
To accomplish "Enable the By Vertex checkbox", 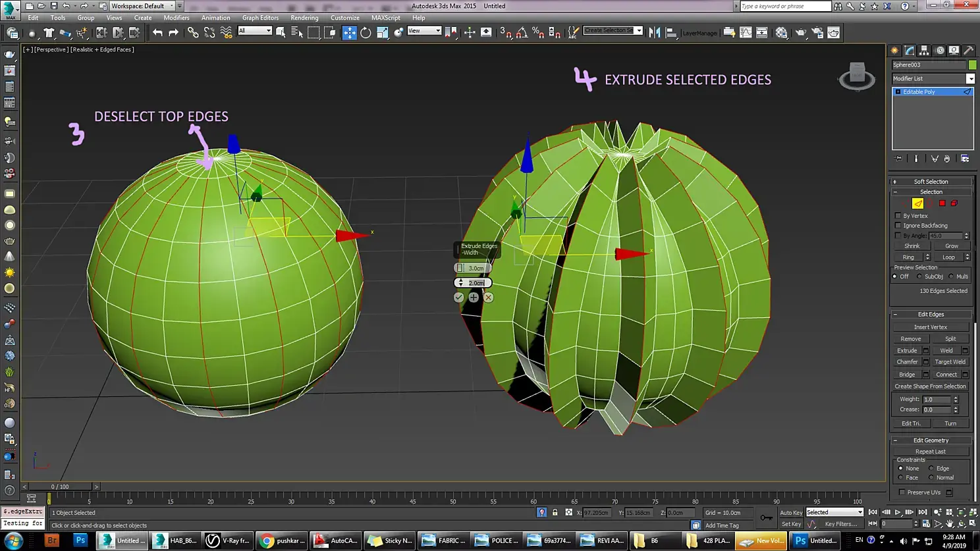I will pyautogui.click(x=898, y=216).
